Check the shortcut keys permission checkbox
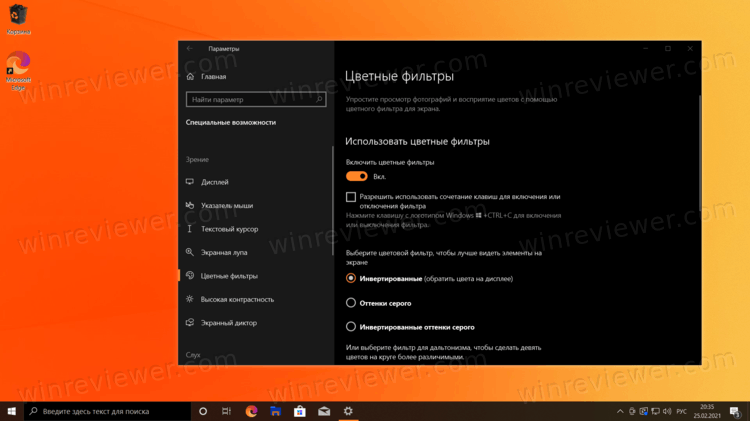 coord(351,197)
